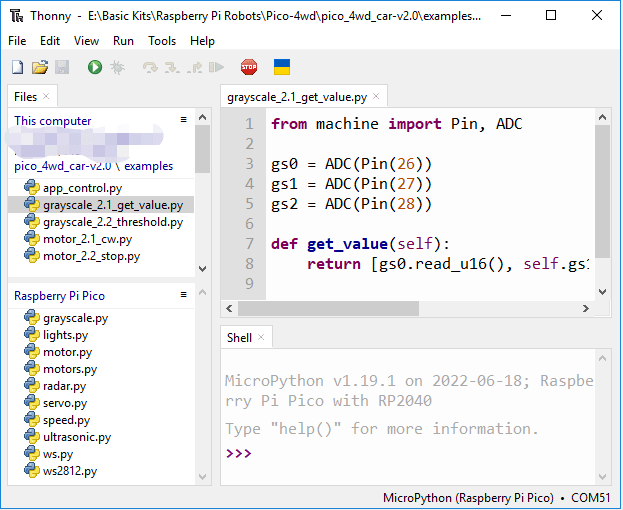Screen dimensions: 623x510
Task: Click the Raspberry Pi Pico heading link
Action: coord(60,296)
